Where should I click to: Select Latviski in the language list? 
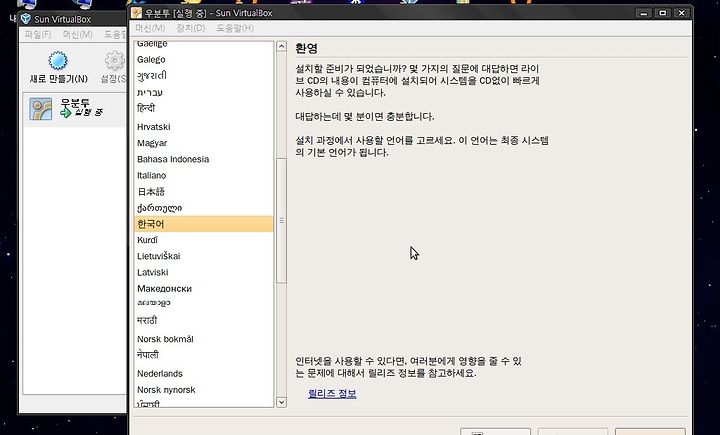[204, 272]
